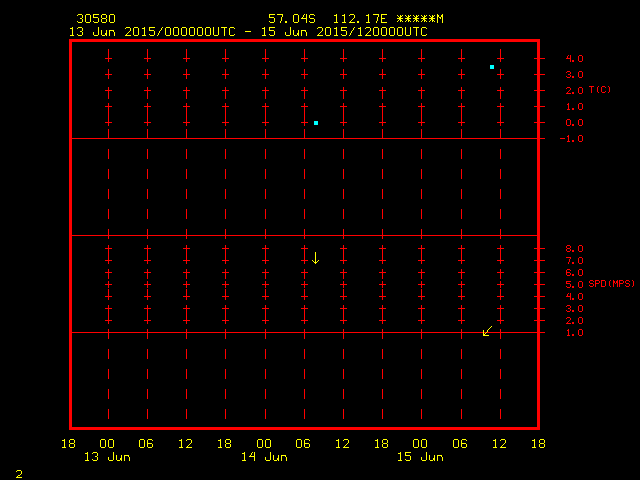Viewport: 640px width, 480px height.
Task: Click the -1.0 temperature axis value
Action: tap(571, 139)
